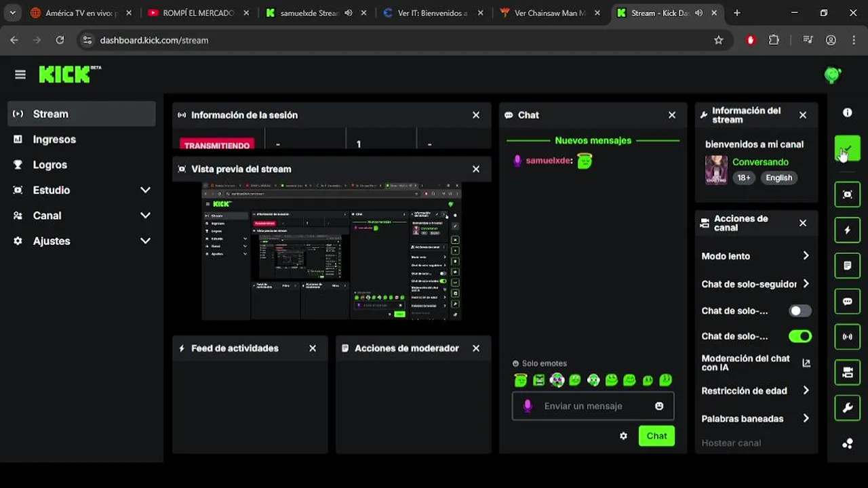This screenshot has height=488, width=868.
Task: Click the bienvenidos a mi canal title
Action: tap(754, 144)
